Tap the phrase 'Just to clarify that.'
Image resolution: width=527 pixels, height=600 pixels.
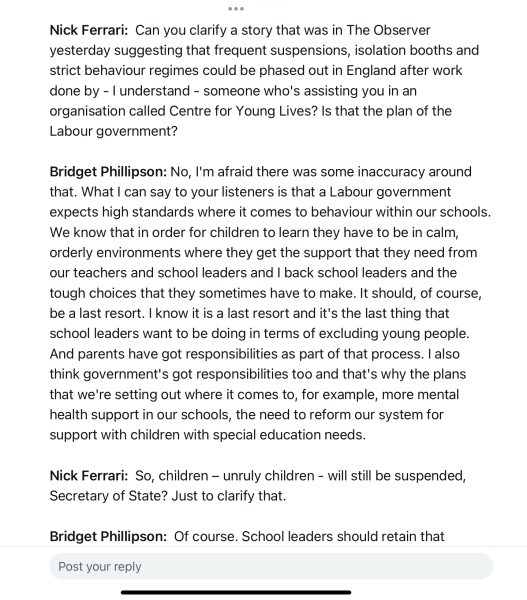[x=229, y=496]
